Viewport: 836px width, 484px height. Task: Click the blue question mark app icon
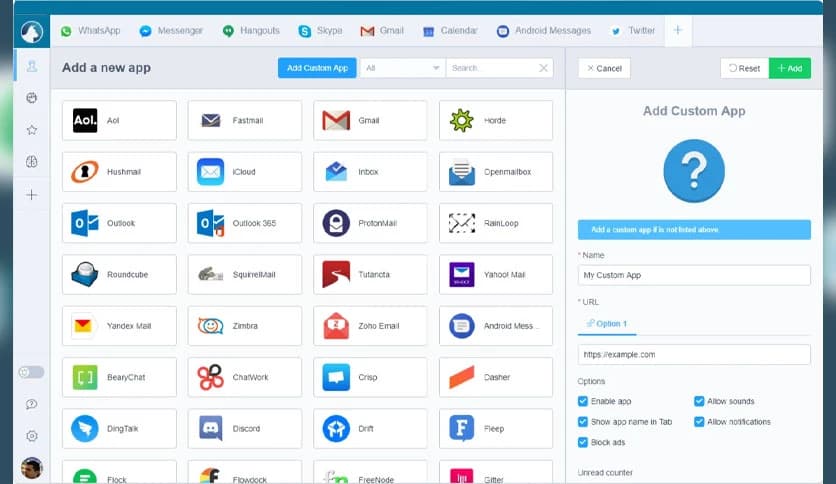pos(694,171)
